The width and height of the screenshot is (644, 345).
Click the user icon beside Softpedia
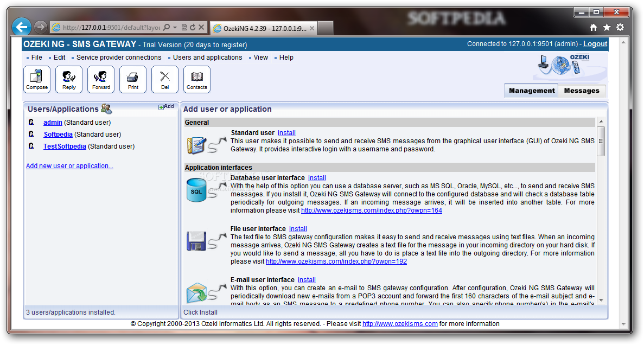coord(31,134)
